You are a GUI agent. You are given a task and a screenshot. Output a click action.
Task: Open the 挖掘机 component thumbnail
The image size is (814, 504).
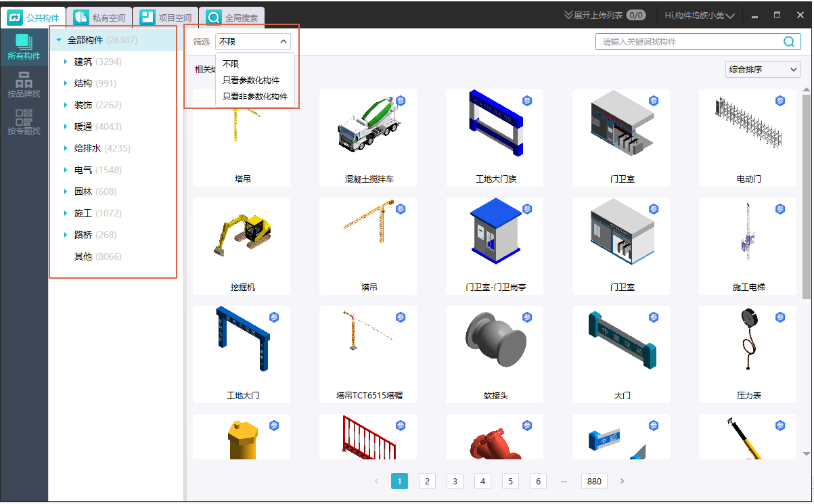click(x=242, y=237)
